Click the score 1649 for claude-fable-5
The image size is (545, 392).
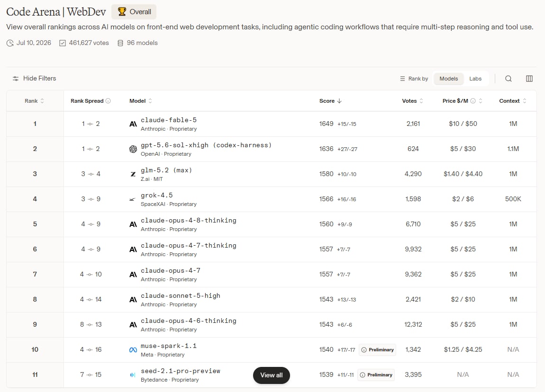click(326, 124)
